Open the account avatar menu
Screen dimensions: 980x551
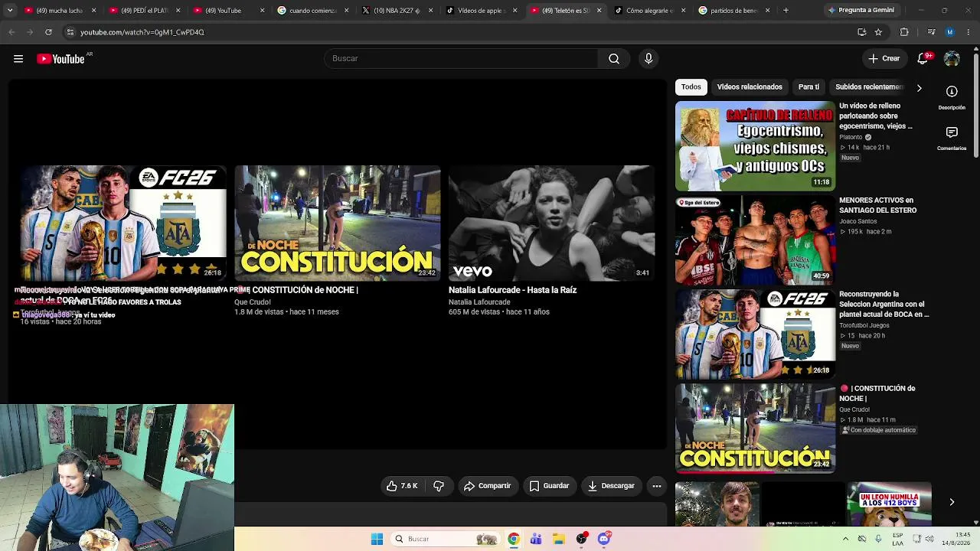[952, 59]
